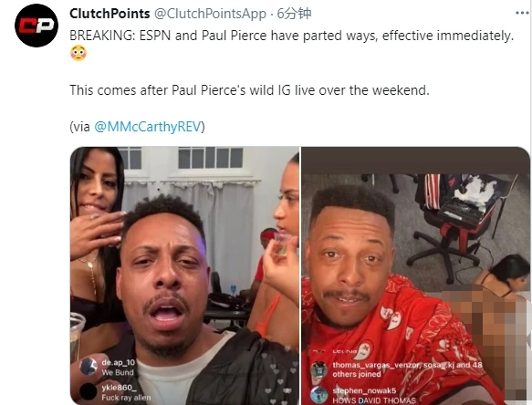Click the flushed face emoji
The width and height of the screenshot is (532, 405).
(x=78, y=53)
